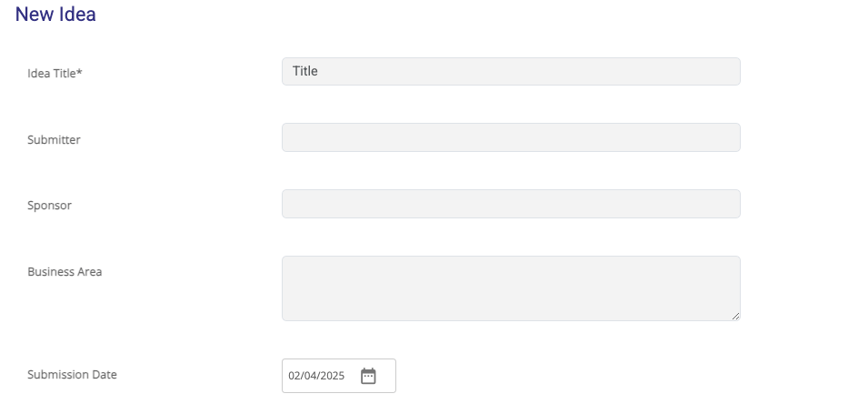Click the Submitter label

pos(54,139)
